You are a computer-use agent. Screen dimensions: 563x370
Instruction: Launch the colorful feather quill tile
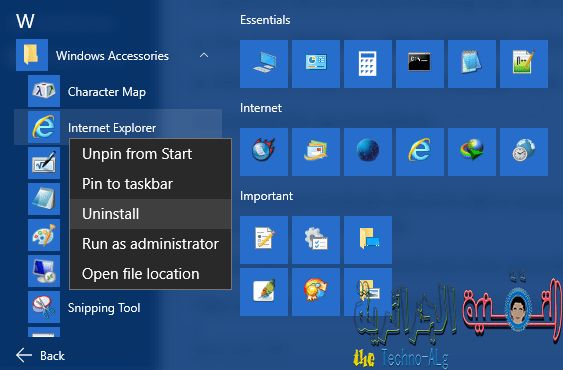pyautogui.click(x=264, y=292)
